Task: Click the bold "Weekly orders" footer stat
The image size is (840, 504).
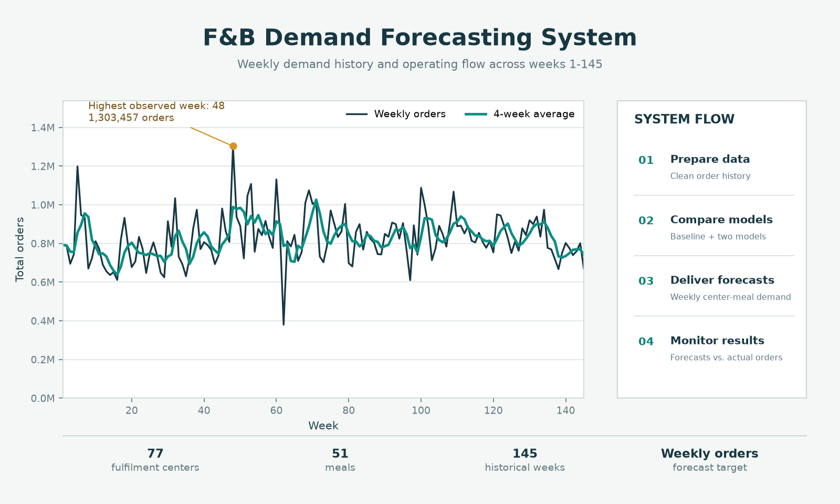Action: 710,454
